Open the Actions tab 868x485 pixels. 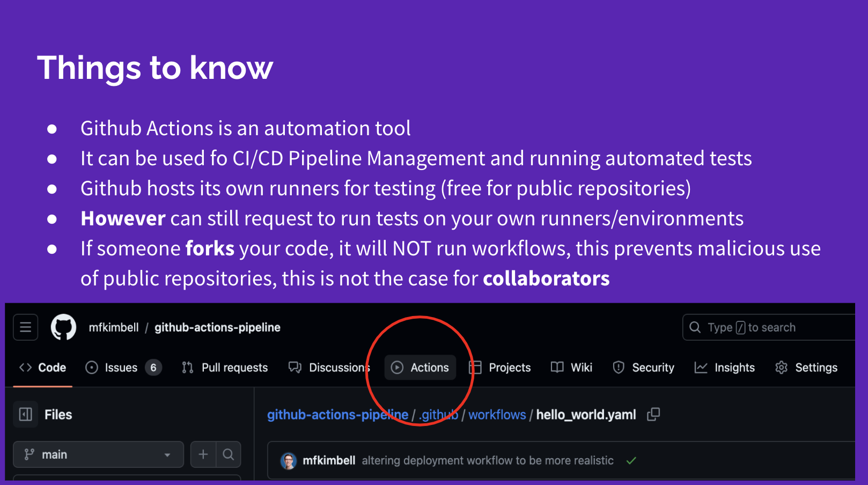[x=420, y=368]
